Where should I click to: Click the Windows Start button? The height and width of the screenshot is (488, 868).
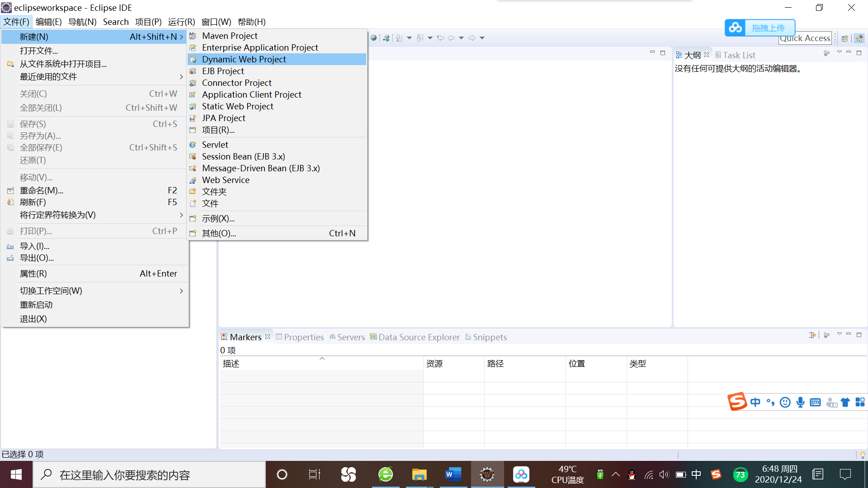pos(16,474)
